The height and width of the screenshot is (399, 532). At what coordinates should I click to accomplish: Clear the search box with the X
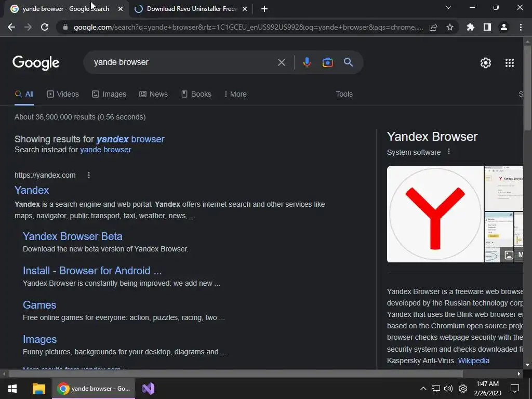[x=281, y=62]
